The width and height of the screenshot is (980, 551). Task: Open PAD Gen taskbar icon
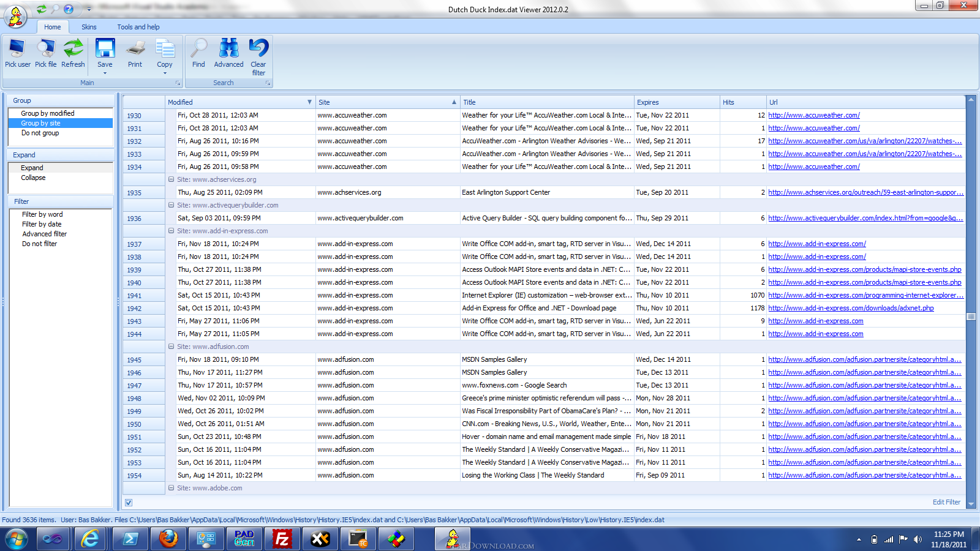244,539
